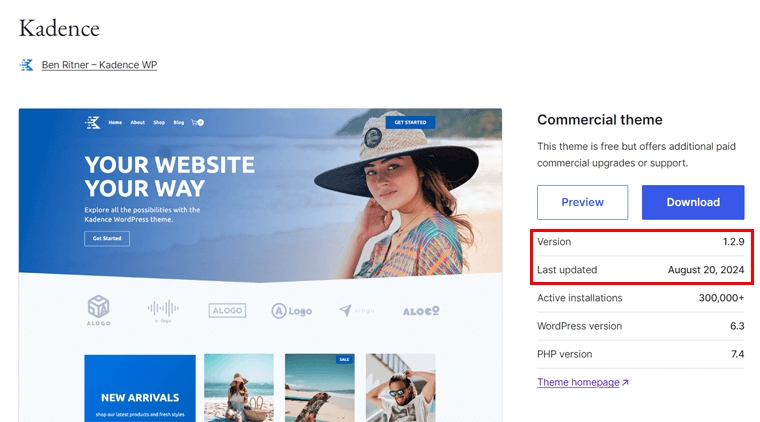
Task: Open Ben Ritner – Kadence WP author link
Action: [99, 65]
